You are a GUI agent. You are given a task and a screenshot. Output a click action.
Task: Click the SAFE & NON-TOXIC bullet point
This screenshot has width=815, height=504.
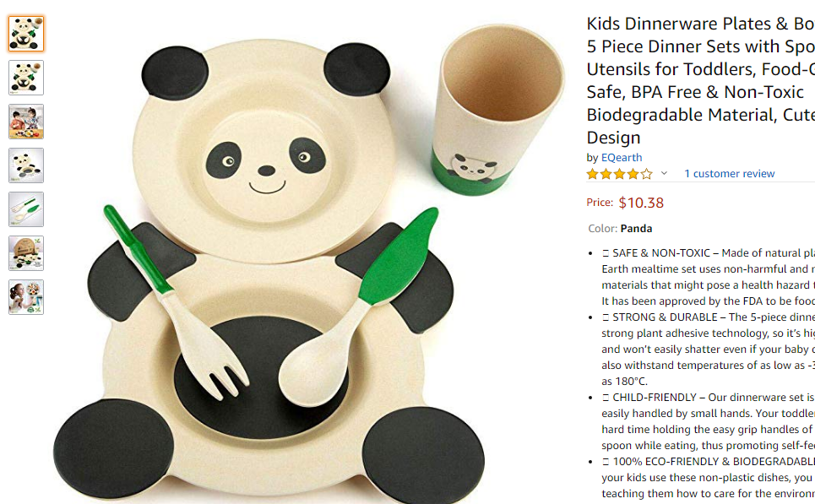click(709, 277)
